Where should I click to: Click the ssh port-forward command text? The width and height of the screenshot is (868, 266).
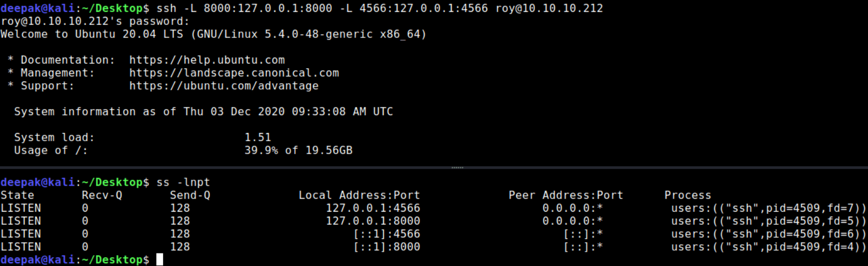point(380,8)
